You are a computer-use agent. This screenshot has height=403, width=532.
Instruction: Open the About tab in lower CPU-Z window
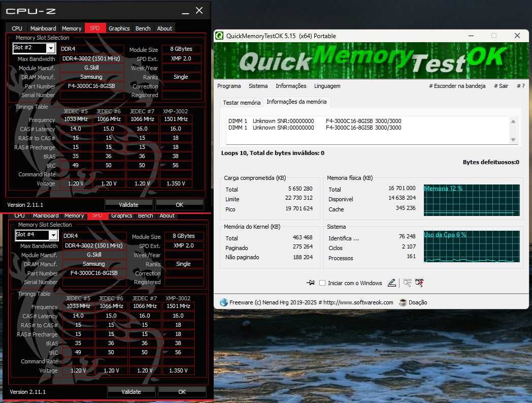(x=167, y=216)
